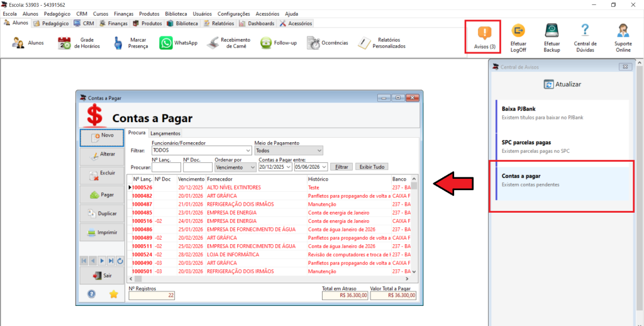The height and width of the screenshot is (326, 644).
Task: Click the Exibir Tudo button
Action: point(372,167)
